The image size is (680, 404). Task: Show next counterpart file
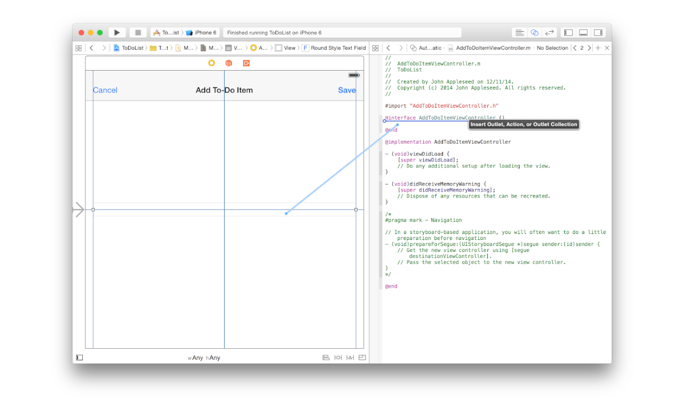tap(589, 48)
